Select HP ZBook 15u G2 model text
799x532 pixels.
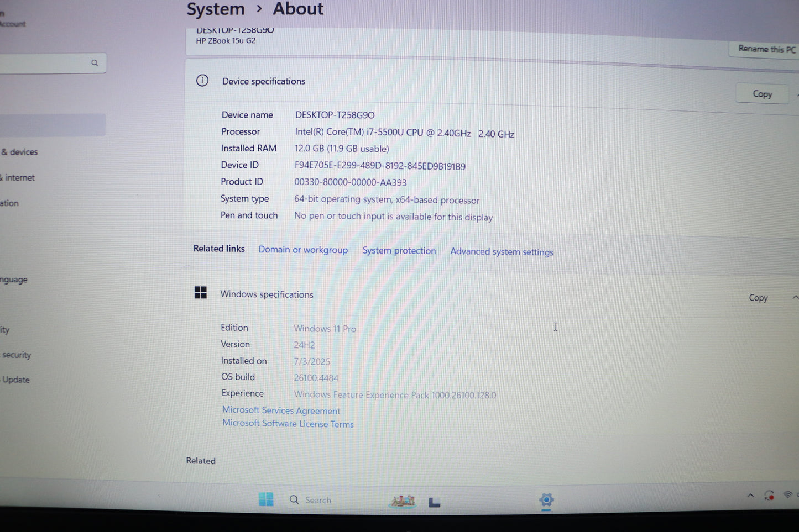[226, 41]
